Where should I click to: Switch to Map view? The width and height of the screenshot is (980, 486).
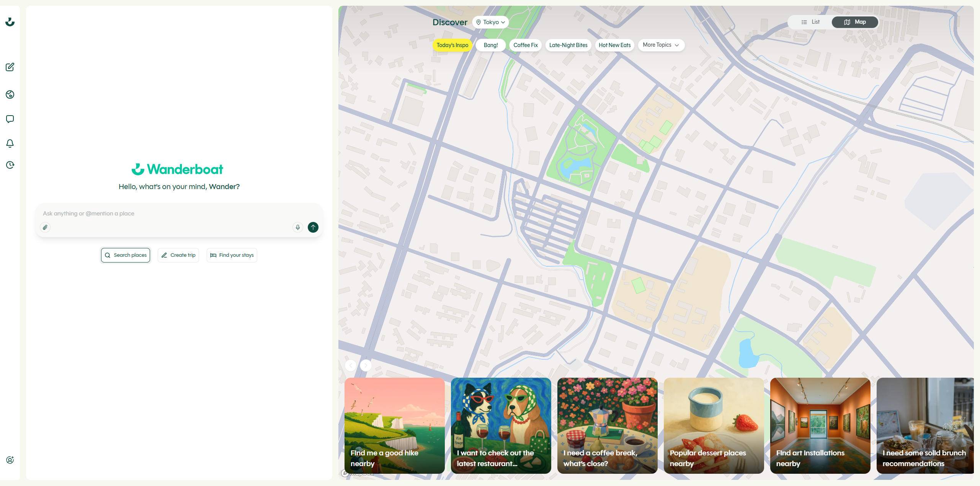(x=855, y=22)
